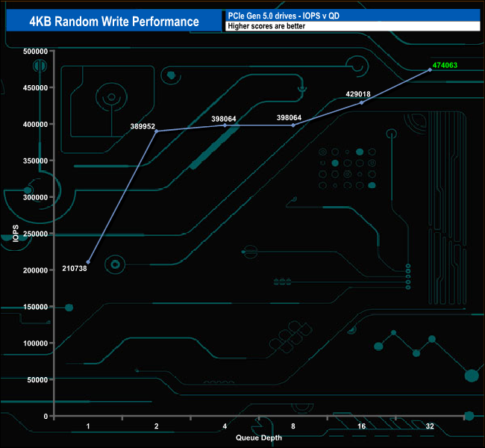Click the data point labeled 429018

(x=362, y=102)
